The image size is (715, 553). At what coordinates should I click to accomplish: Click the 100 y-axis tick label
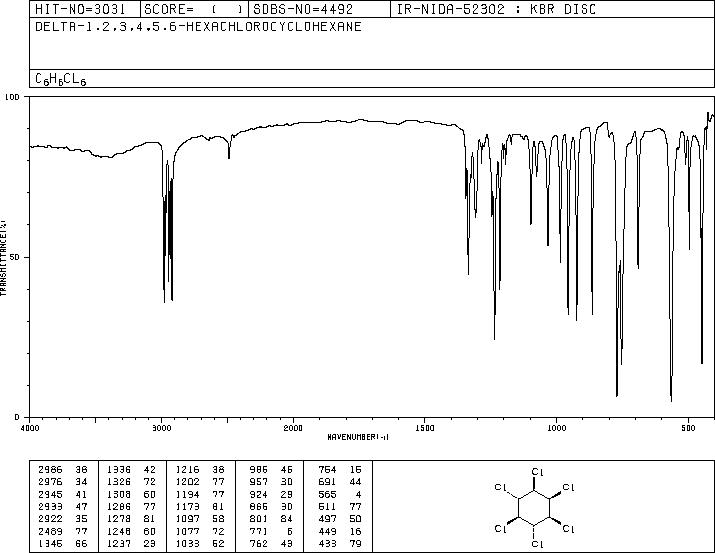12,97
